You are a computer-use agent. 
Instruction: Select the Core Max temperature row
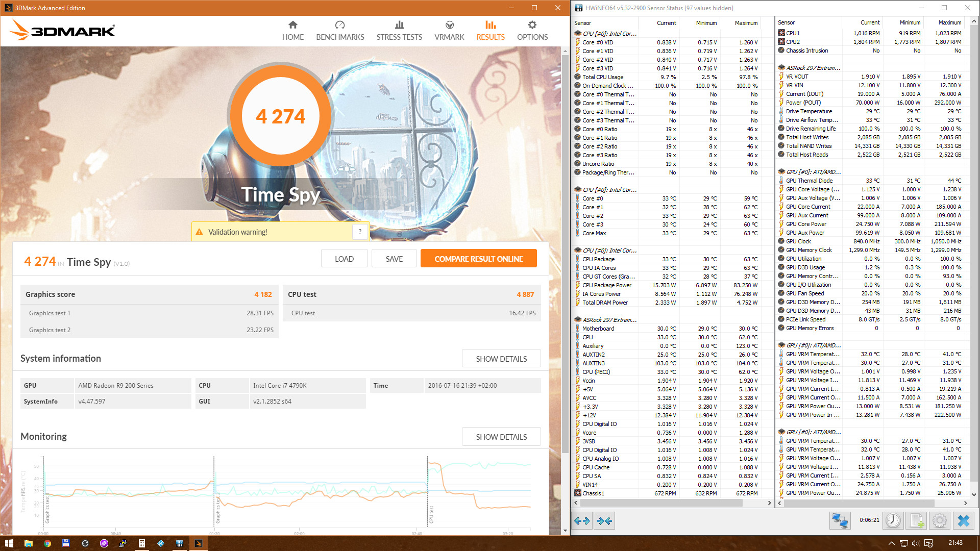point(666,233)
